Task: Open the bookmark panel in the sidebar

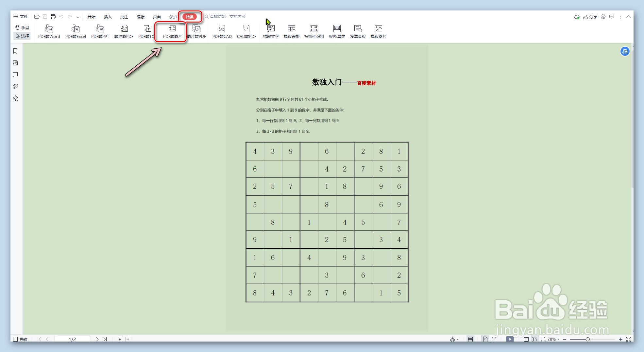Action: (15, 51)
